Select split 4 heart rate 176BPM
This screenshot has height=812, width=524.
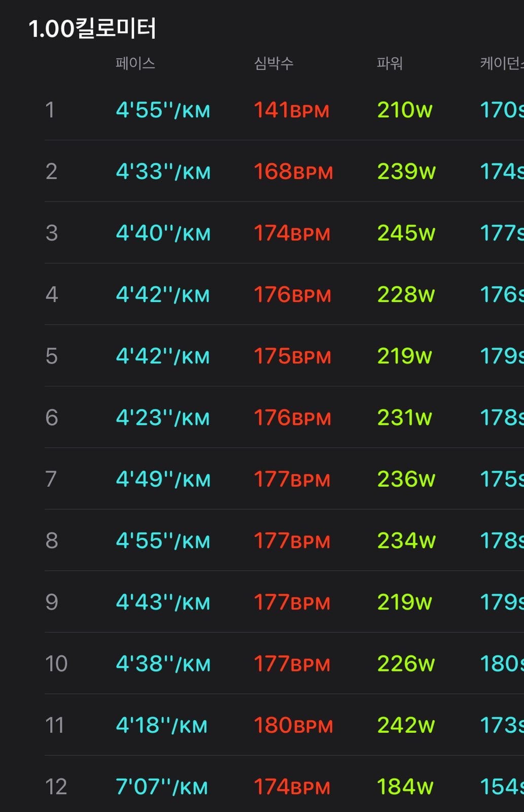293,295
